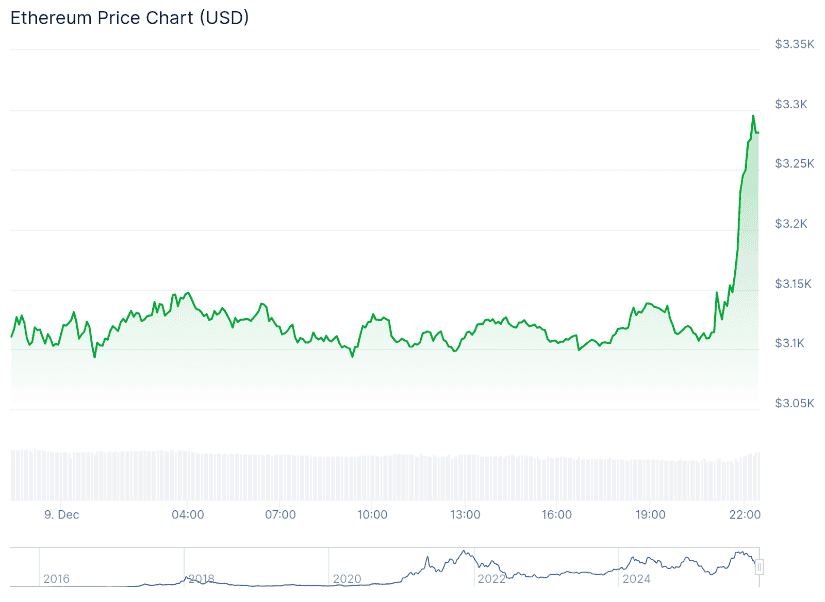Click the $3.05K price axis label

click(x=797, y=403)
